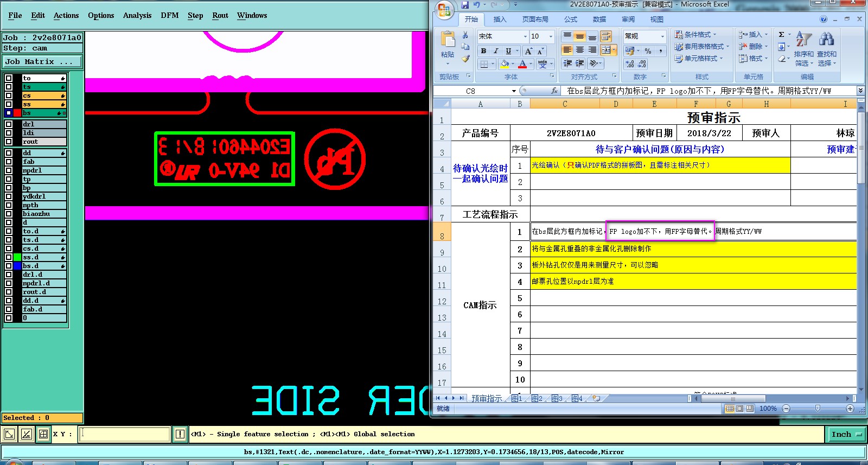Toggle visibility checkbox for layer to
This screenshot has width=868, height=465.
pos(9,78)
